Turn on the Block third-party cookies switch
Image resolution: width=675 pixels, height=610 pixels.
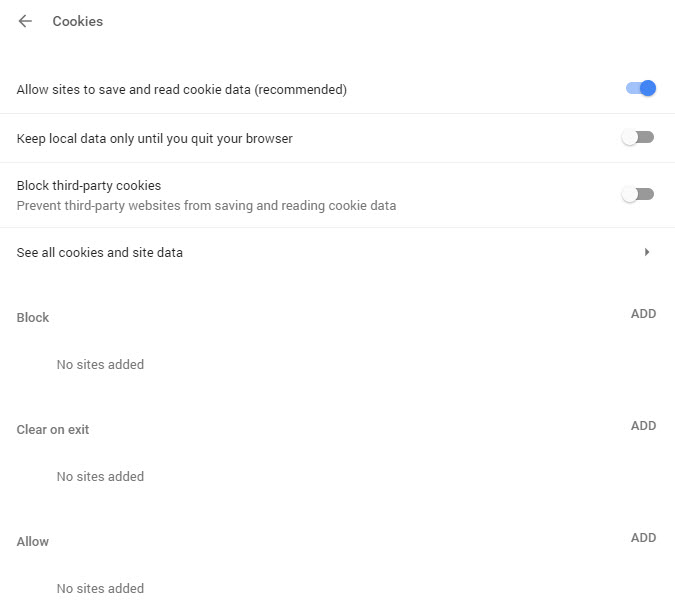tap(637, 194)
